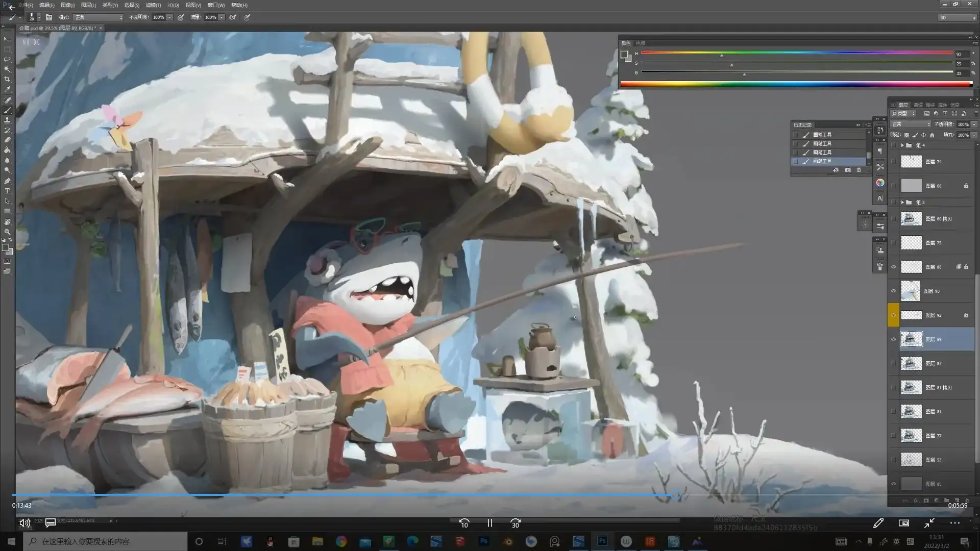The image size is (980, 551).
Task: Click the hue H slider track
Action: pyautogui.click(x=796, y=53)
